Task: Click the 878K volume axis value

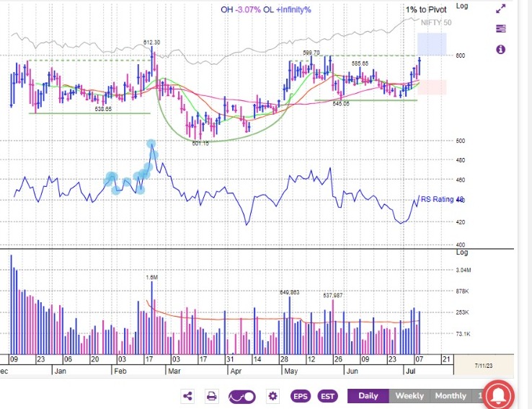Action: tap(463, 291)
